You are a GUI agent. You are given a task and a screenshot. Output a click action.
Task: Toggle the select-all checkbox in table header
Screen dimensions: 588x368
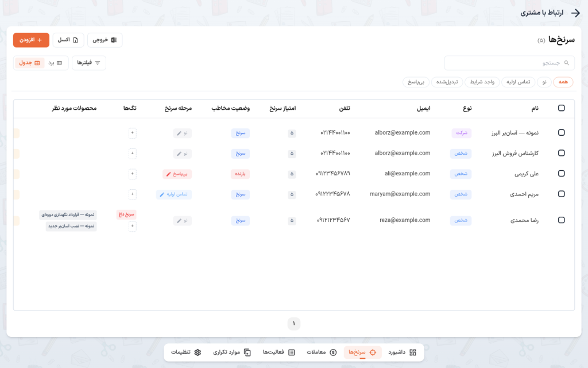coord(562,108)
